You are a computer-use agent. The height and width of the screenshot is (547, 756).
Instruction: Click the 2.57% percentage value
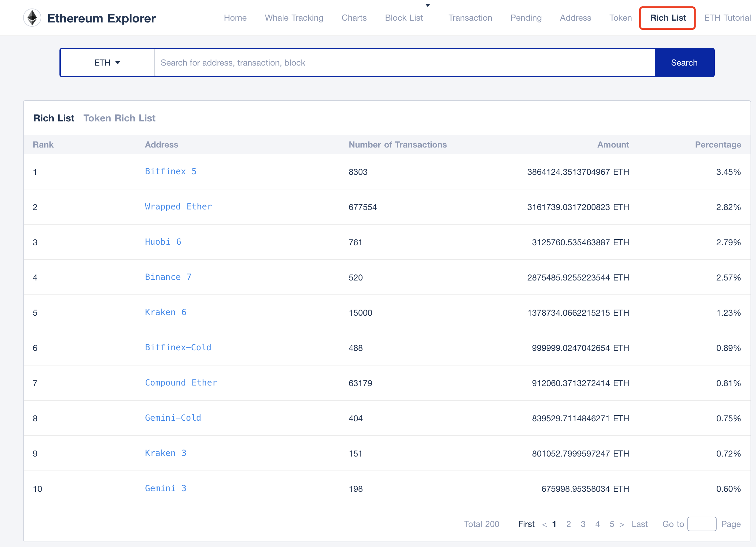tap(728, 277)
